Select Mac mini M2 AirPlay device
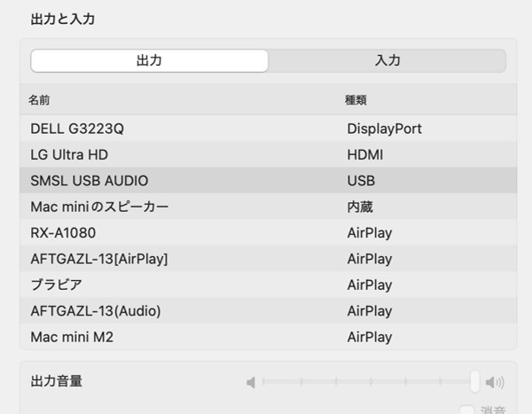This screenshot has width=532, height=414. click(x=269, y=337)
